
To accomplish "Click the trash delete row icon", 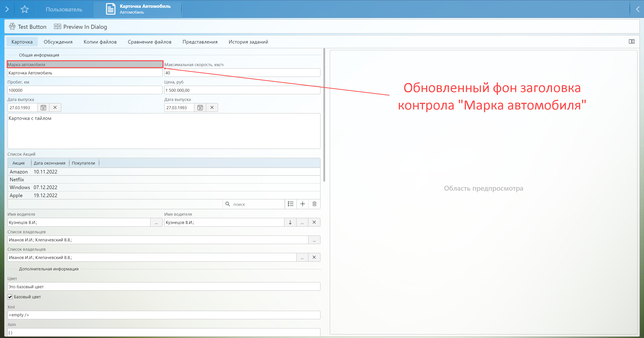I will click(314, 204).
